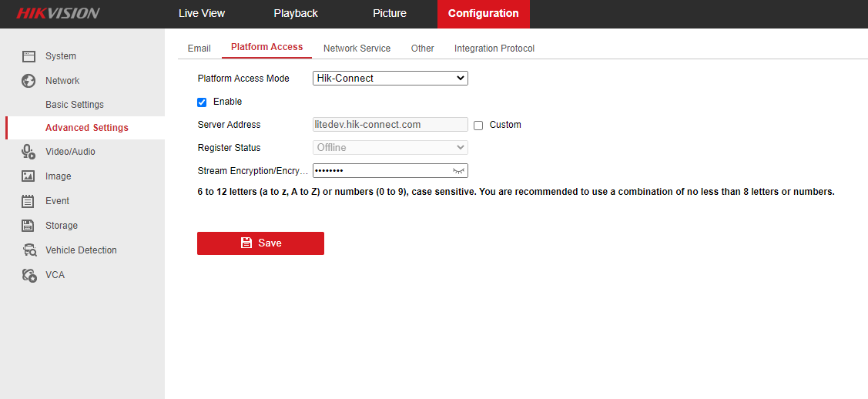Go to the Playback tab

pos(296,14)
